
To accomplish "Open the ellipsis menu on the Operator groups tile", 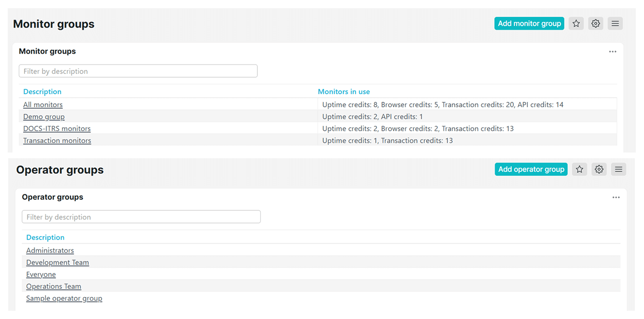I will [616, 197].
